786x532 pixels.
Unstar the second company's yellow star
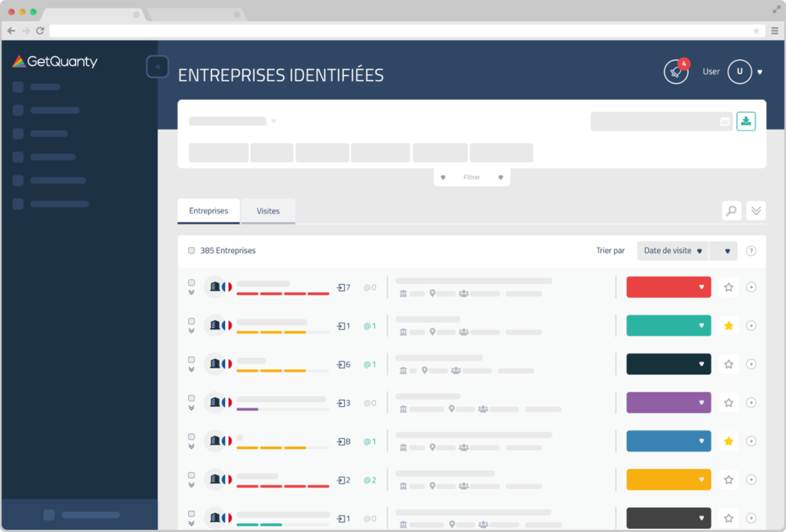click(x=728, y=325)
